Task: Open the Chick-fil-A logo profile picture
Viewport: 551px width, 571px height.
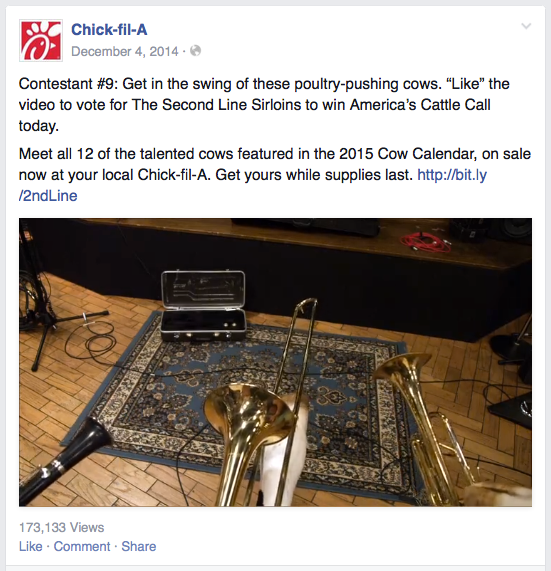Action: (41, 40)
